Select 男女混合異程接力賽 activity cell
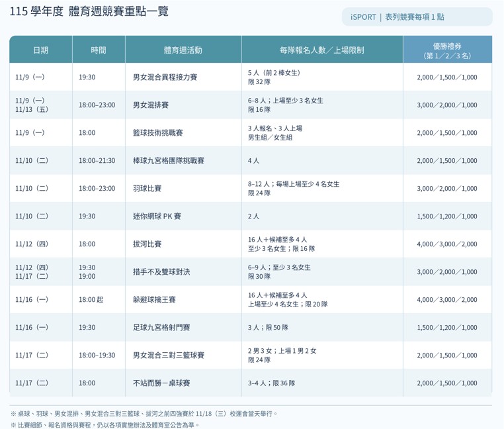This screenshot has width=504, height=429. [183, 77]
